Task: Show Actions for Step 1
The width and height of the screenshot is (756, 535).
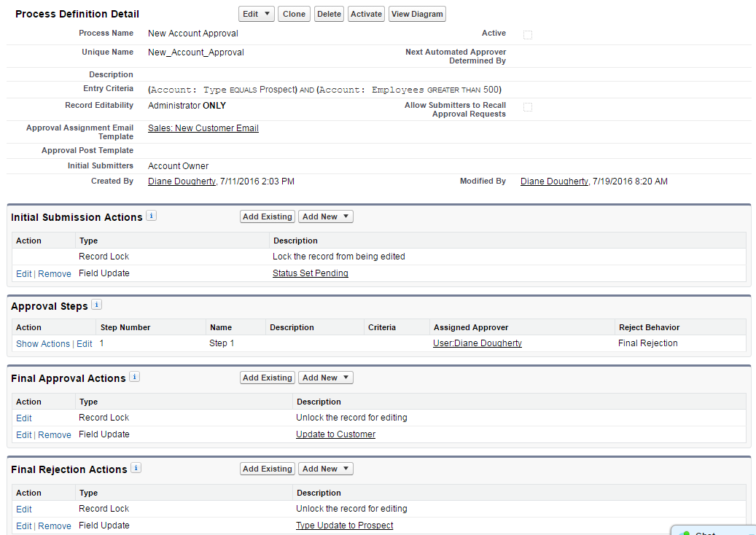Action: 43,343
